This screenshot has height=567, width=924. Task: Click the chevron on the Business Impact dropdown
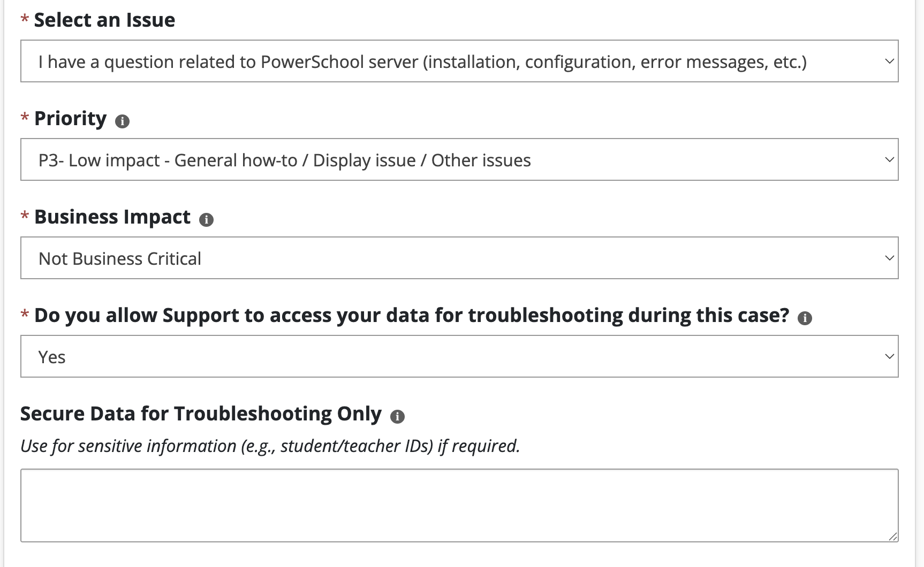coord(889,258)
